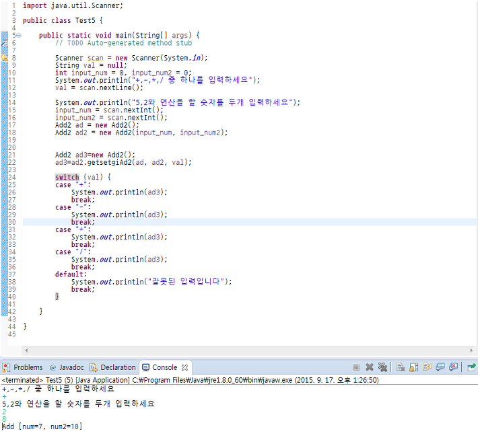
Task: Click the Problems tab icon
Action: 6,367
